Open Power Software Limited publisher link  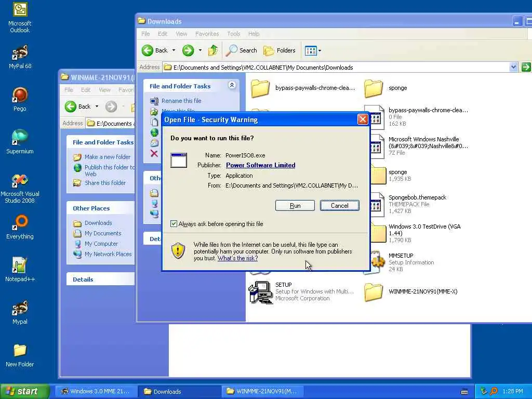[x=261, y=165]
